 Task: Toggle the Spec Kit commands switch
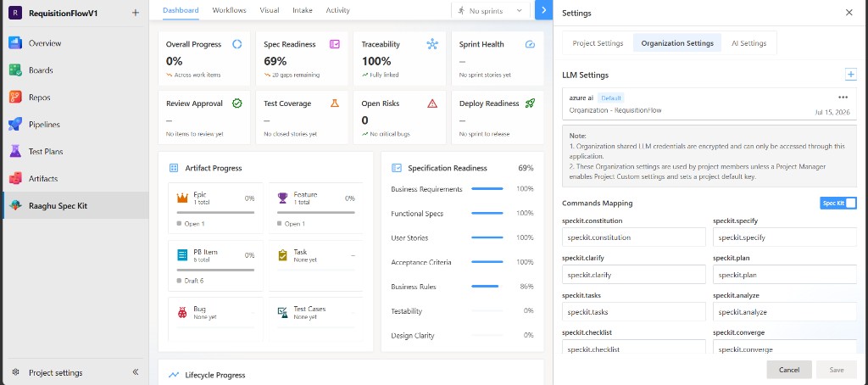tap(838, 204)
